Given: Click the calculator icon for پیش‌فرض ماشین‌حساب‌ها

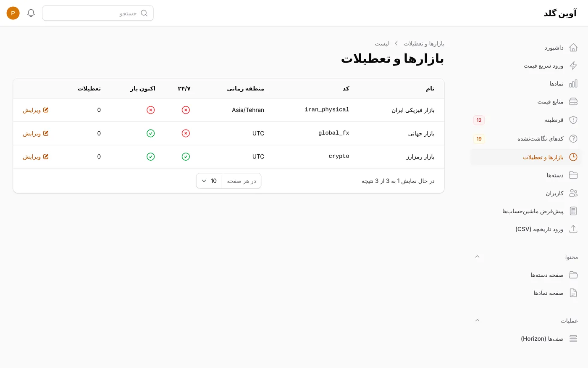Looking at the screenshot, I should [x=573, y=211].
